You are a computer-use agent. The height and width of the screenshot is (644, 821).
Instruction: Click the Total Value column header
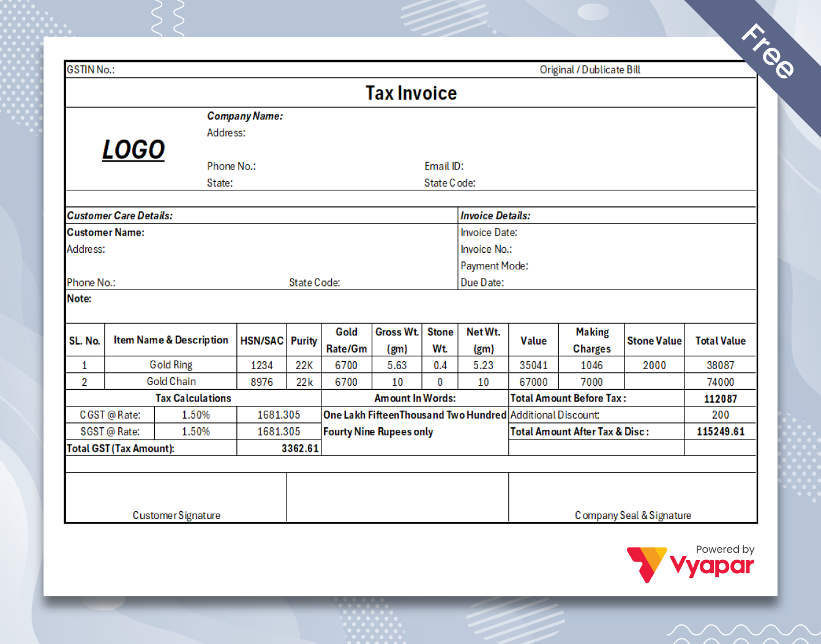721,341
